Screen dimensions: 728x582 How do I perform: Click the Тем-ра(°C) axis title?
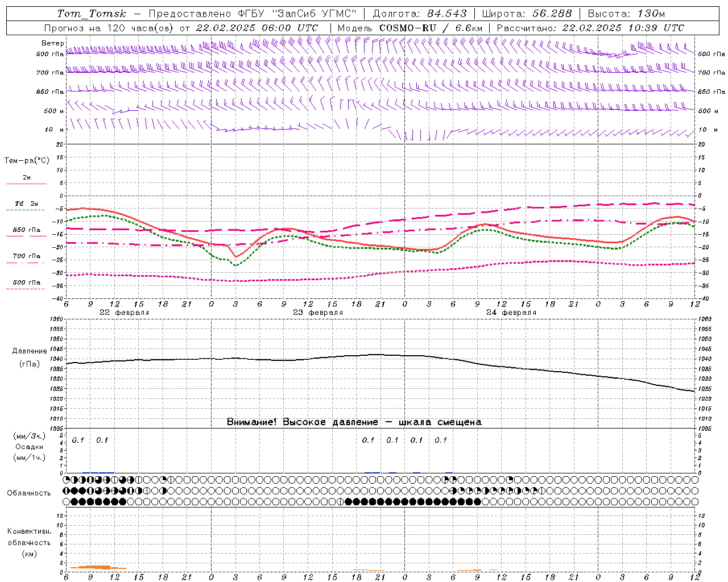tap(27, 161)
